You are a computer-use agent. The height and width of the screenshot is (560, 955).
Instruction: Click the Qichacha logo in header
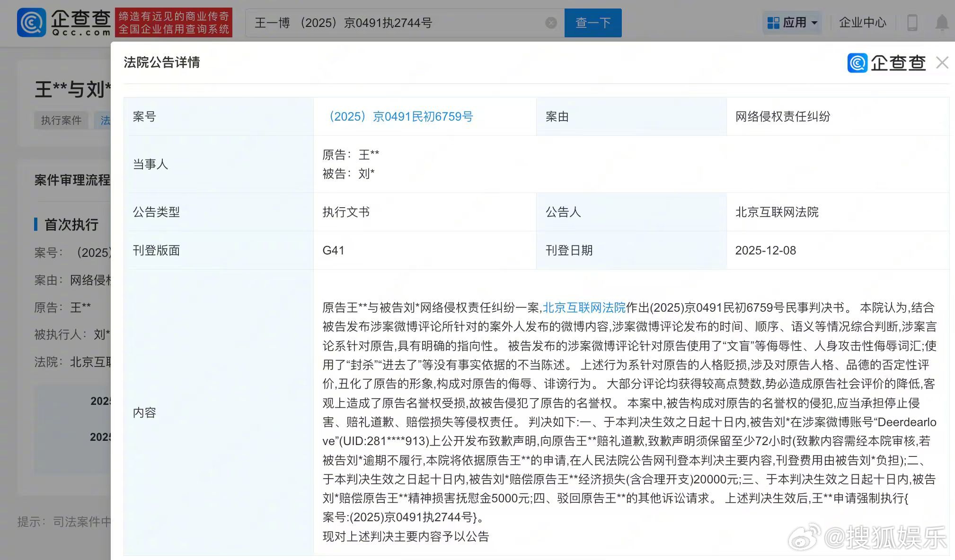(64, 22)
